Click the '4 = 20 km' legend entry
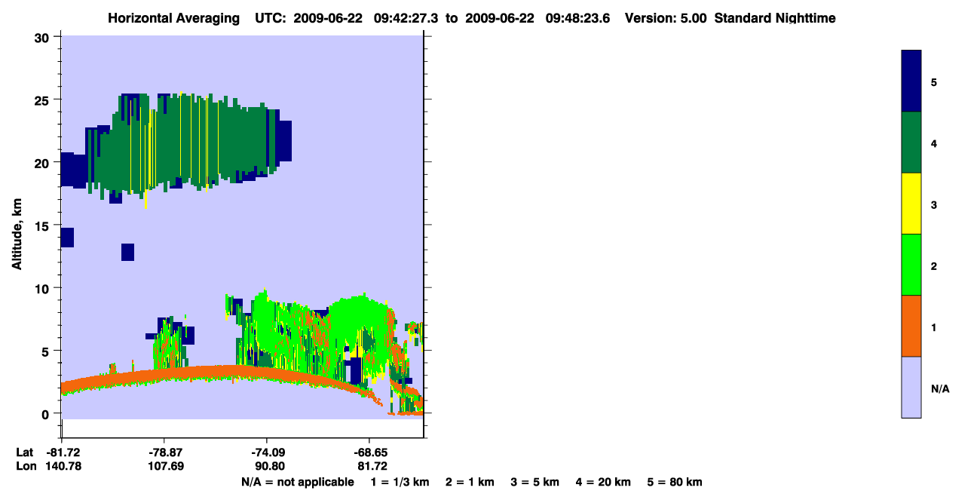980x503 pixels. [x=604, y=482]
